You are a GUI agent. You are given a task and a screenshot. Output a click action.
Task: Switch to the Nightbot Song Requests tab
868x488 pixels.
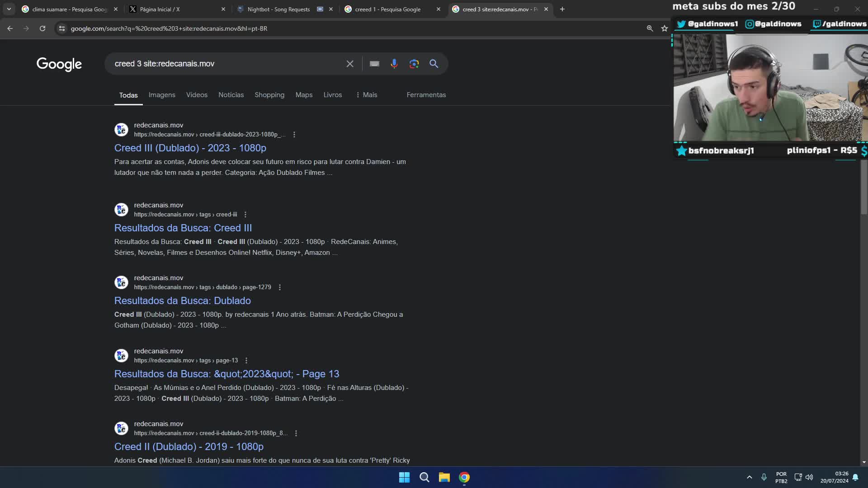(278, 9)
